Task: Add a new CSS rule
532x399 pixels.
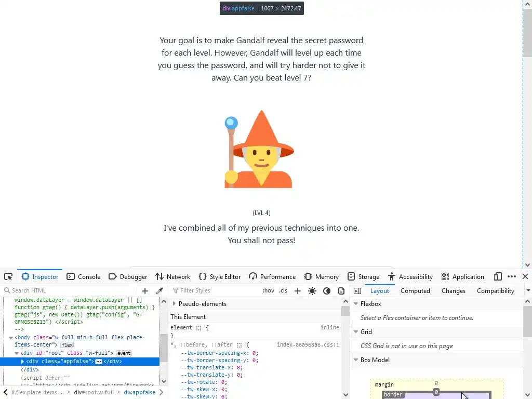Action: (x=298, y=291)
